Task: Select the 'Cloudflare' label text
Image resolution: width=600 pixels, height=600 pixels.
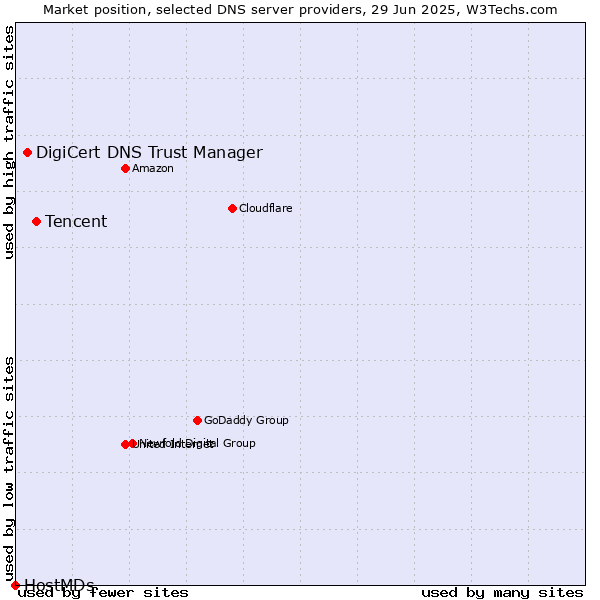Action: click(266, 208)
